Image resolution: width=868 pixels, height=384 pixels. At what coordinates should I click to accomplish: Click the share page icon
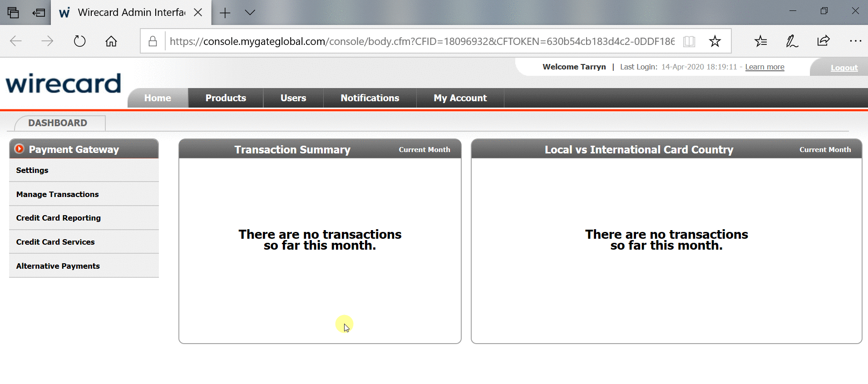click(x=823, y=41)
